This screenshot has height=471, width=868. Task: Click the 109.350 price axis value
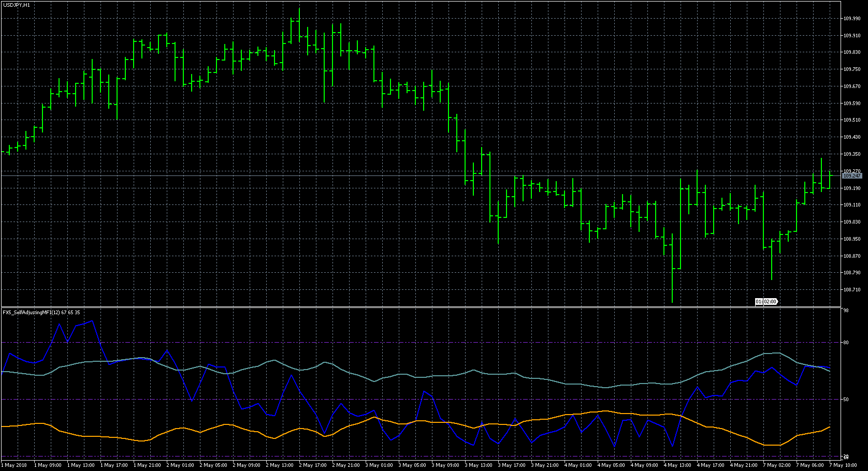[x=852, y=154]
